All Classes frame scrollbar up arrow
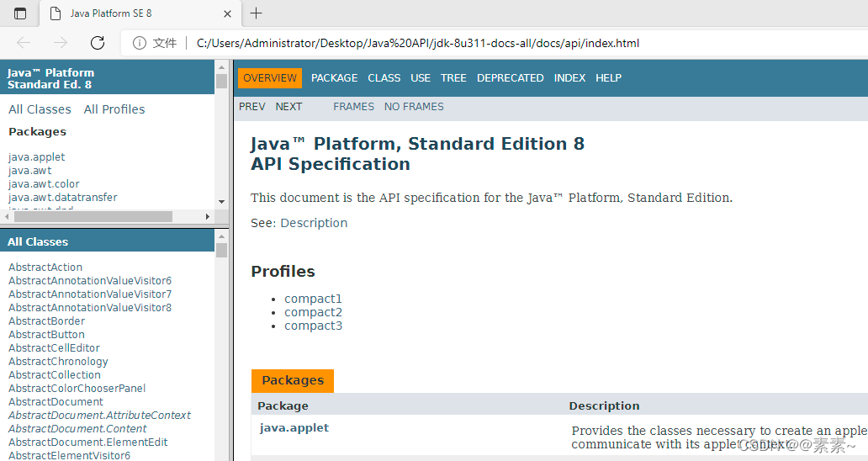868x461 pixels. 221,236
